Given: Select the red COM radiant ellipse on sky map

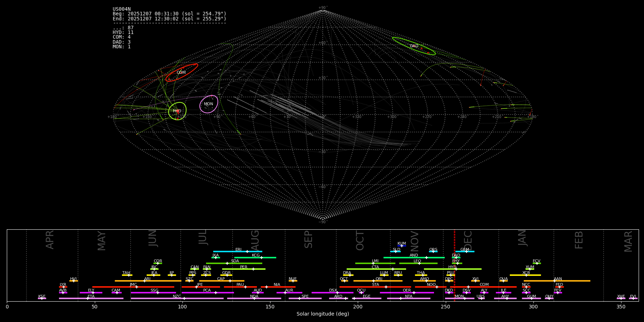Looking at the screenshot, I should pyautogui.click(x=182, y=73).
